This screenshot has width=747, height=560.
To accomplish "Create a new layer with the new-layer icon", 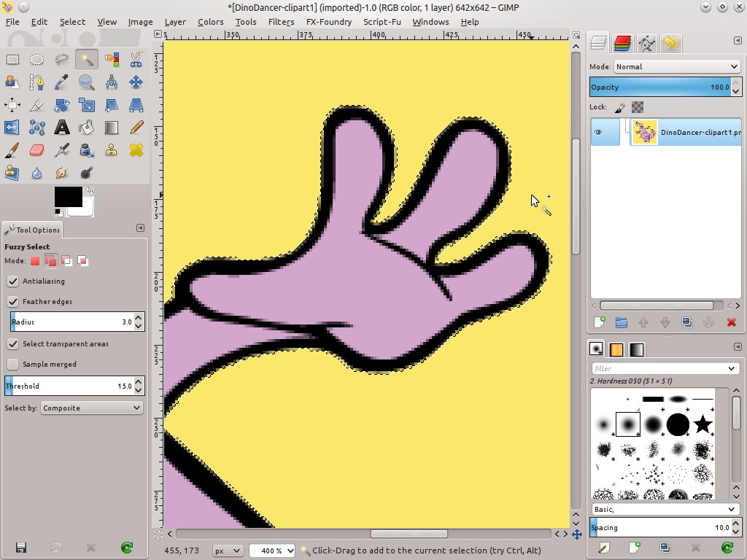I will (601, 322).
